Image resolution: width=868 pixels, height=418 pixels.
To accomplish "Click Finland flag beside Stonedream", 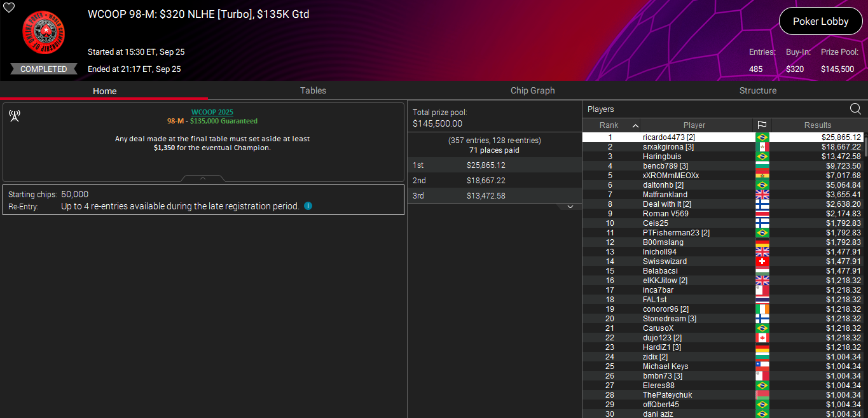I will point(762,319).
